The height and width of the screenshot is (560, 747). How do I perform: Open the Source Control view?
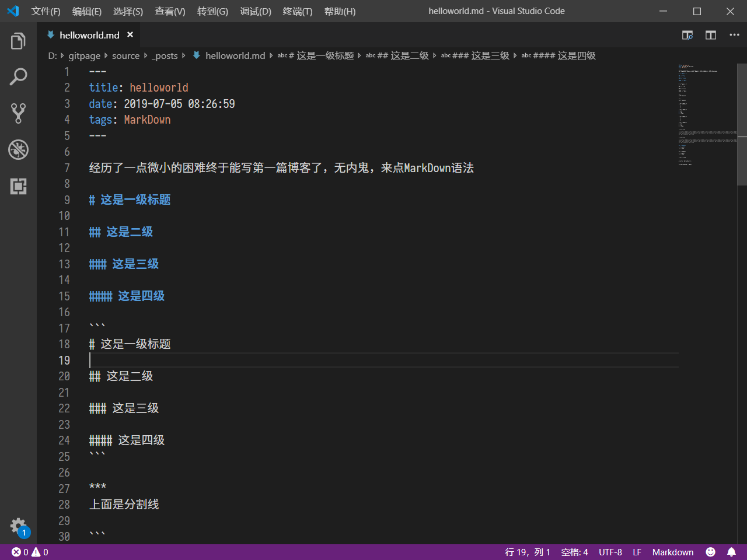[18, 113]
